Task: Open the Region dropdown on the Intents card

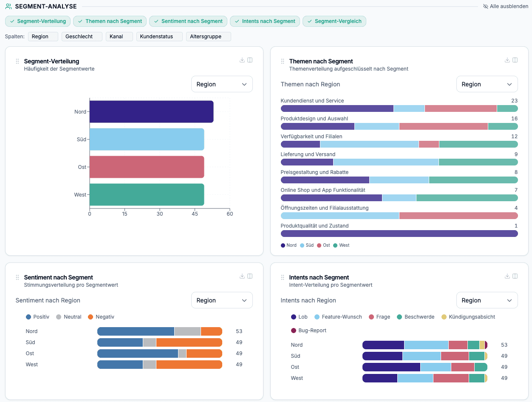Action: [x=487, y=300]
